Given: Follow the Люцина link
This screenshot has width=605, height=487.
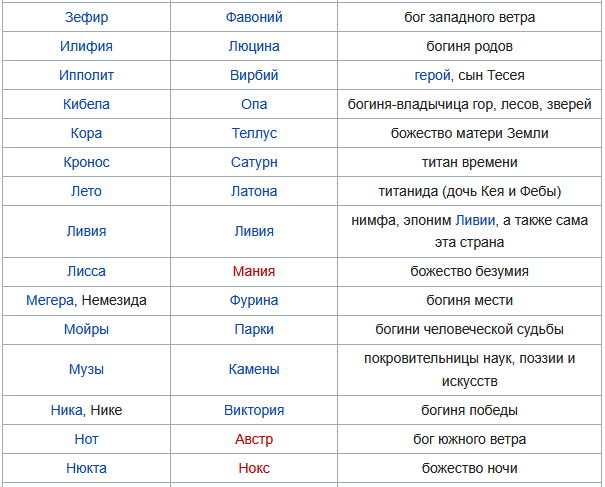Looking at the screenshot, I should (x=254, y=46).
